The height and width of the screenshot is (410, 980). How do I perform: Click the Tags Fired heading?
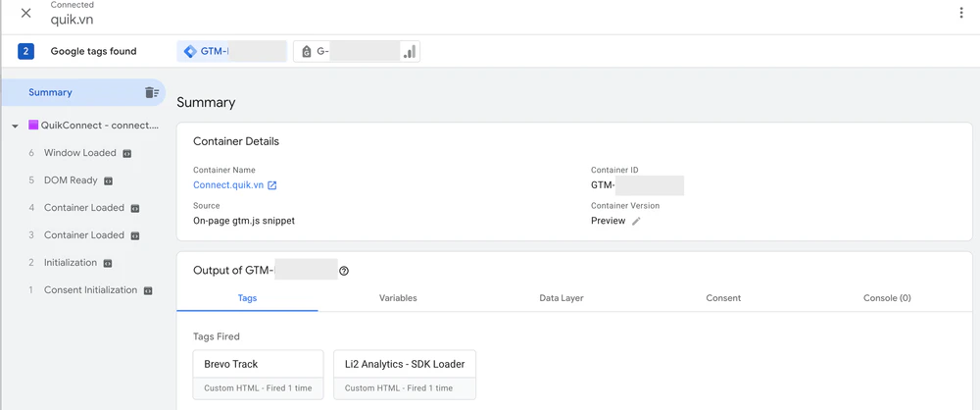point(217,336)
